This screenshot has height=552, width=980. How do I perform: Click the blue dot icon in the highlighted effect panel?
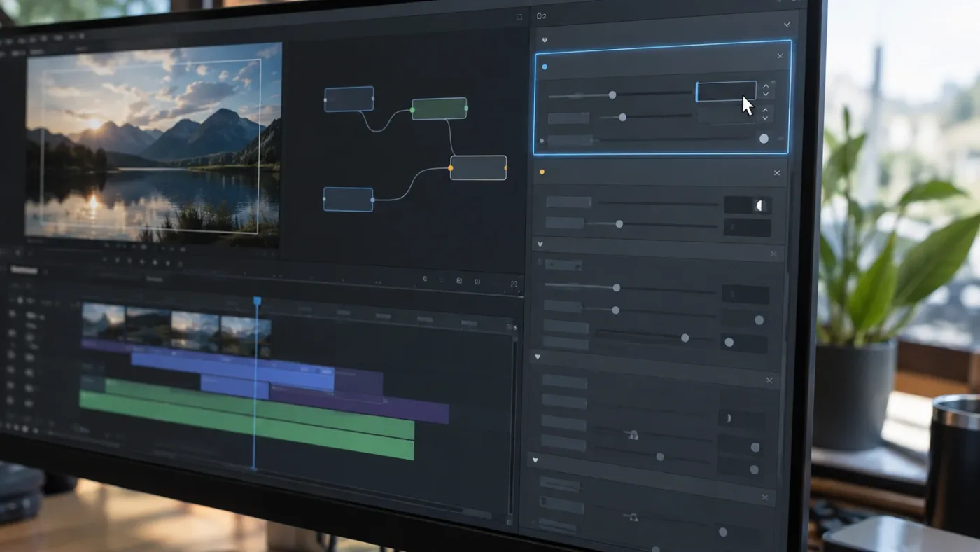(x=545, y=67)
